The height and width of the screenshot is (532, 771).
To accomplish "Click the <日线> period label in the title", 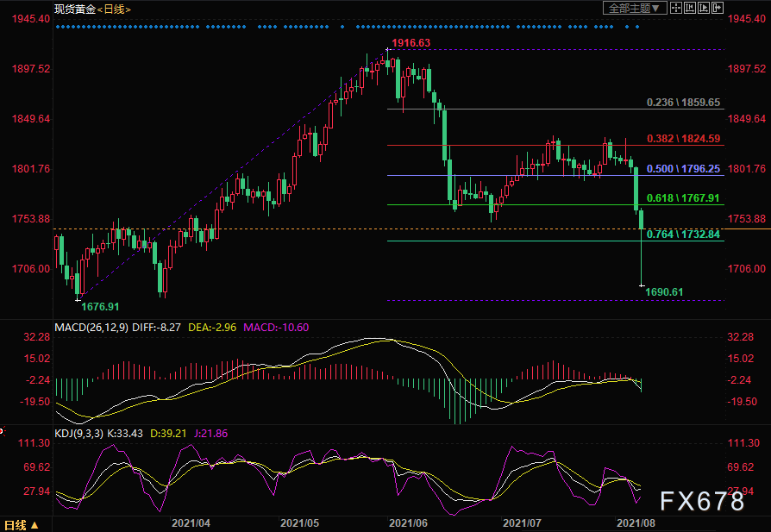I will click(114, 9).
